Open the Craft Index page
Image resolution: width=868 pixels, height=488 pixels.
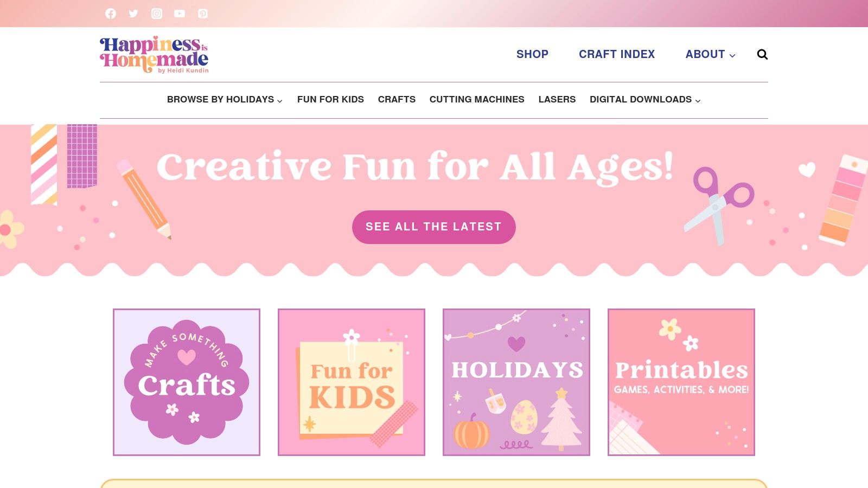coord(617,54)
